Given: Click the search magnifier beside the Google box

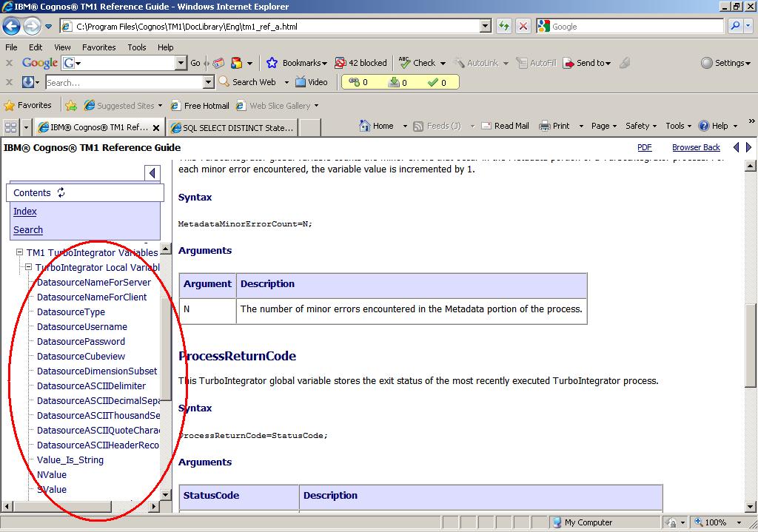Looking at the screenshot, I should tap(735, 26).
